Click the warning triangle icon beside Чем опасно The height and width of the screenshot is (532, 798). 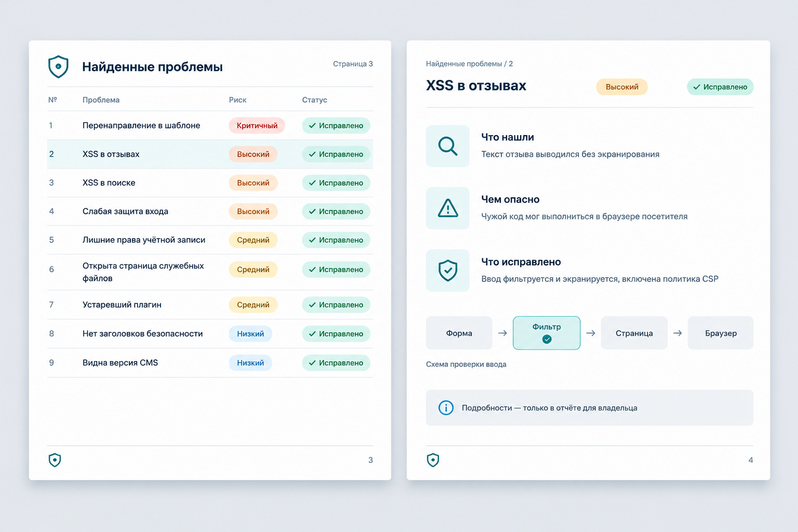448,208
